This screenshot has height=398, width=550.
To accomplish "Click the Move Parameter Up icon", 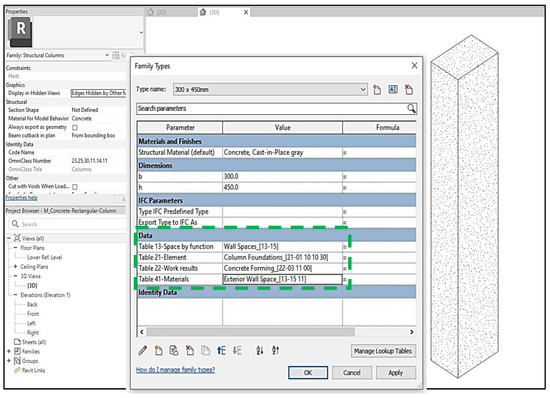I will pyautogui.click(x=221, y=350).
